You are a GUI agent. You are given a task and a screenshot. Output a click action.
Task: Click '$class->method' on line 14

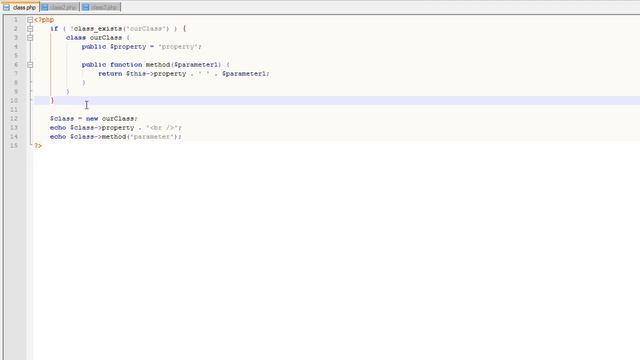(x=98, y=136)
